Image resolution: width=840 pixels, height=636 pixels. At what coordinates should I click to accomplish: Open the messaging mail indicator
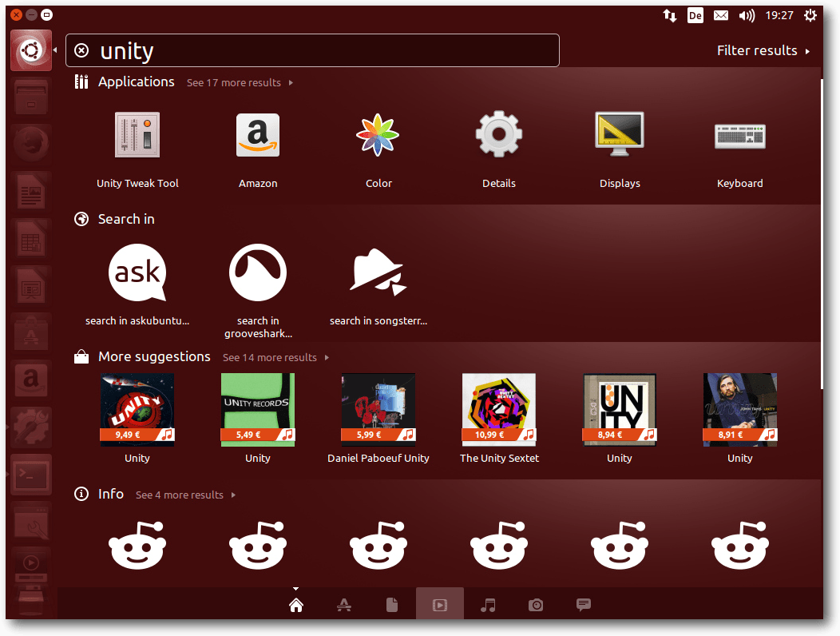(x=720, y=15)
